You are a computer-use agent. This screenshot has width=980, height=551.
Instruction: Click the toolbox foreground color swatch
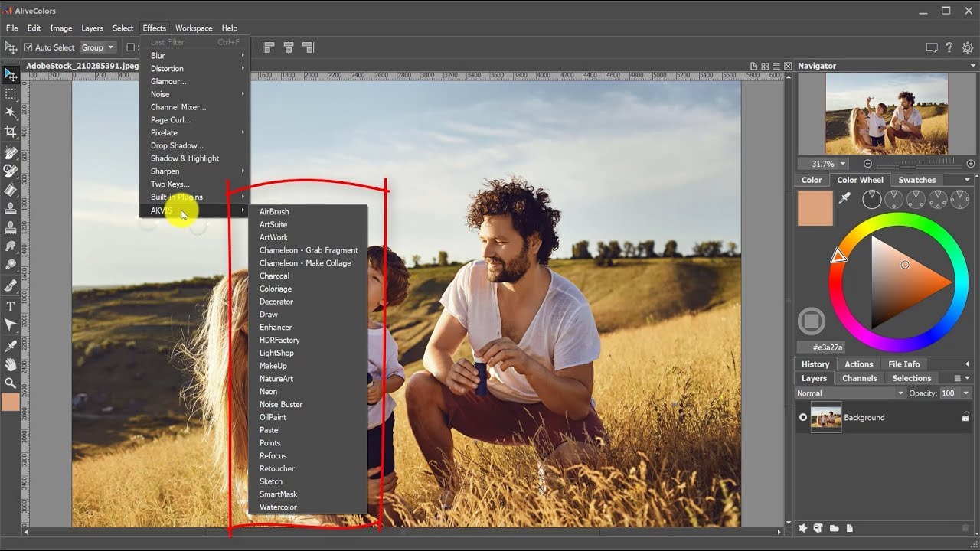11,403
